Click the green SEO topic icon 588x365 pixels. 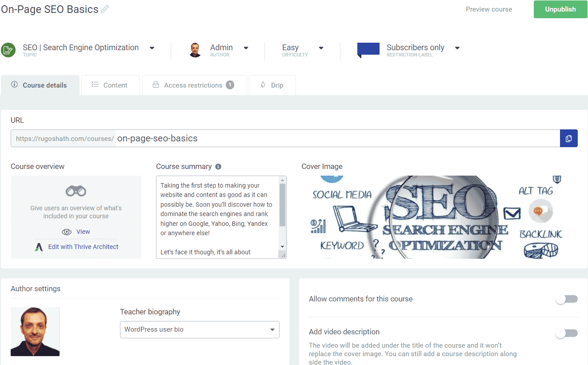(8, 50)
